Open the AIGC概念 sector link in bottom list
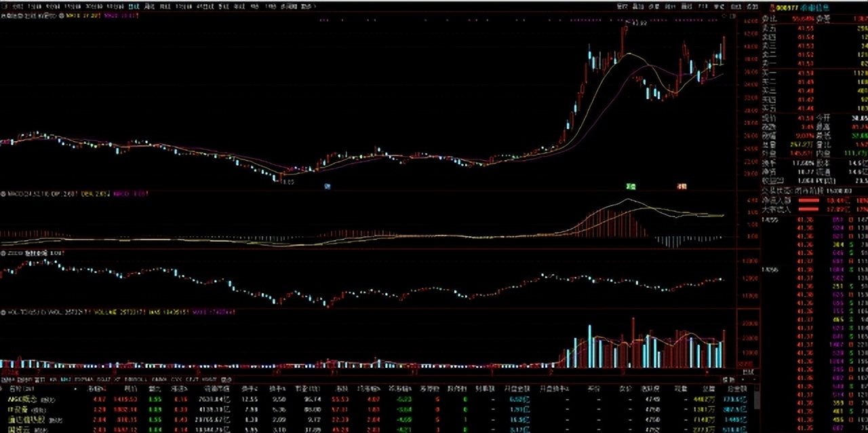The width and height of the screenshot is (868, 433). (22, 400)
